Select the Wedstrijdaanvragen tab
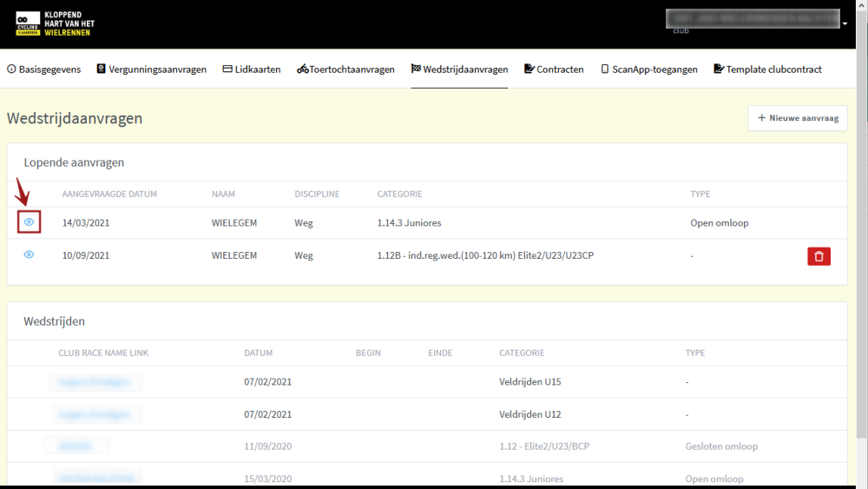The height and width of the screenshot is (489, 868). 459,69
